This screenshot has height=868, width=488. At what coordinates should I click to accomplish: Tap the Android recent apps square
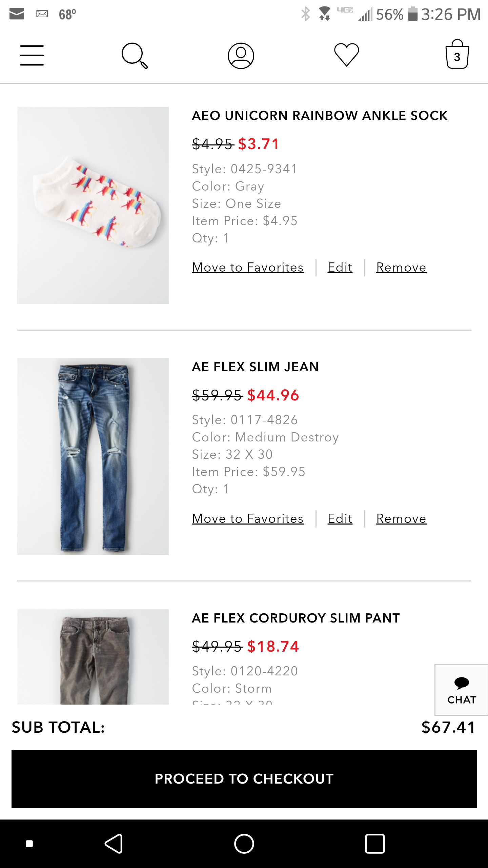375,844
